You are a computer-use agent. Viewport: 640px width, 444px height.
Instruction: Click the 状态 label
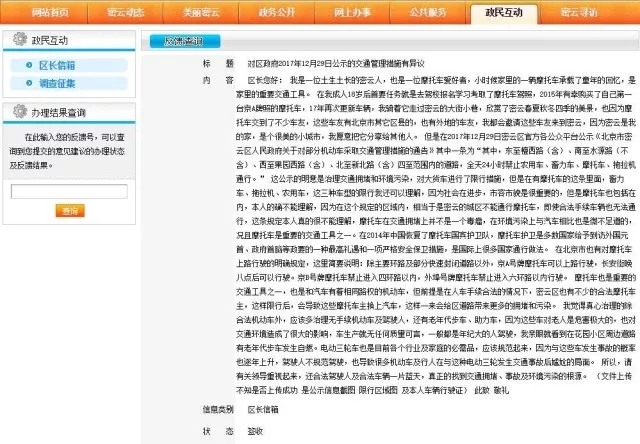(218, 431)
